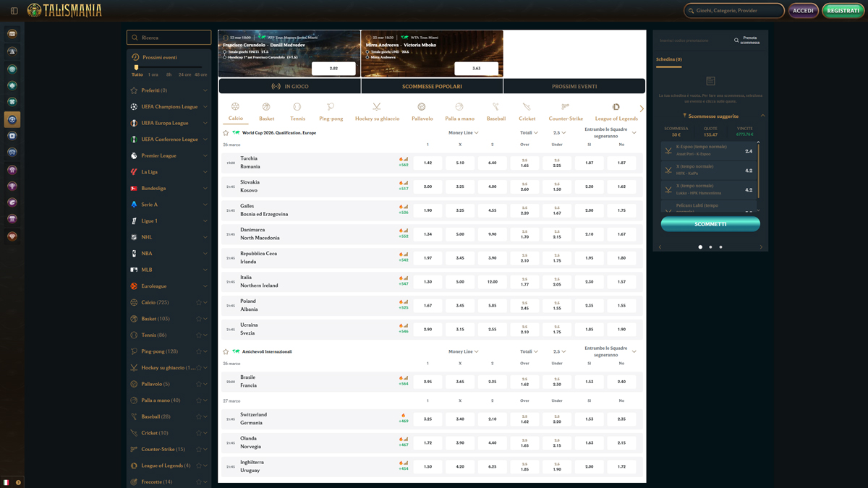This screenshot has height=488, width=868.
Task: Select the Tennis sport icon
Action: pyautogui.click(x=297, y=107)
